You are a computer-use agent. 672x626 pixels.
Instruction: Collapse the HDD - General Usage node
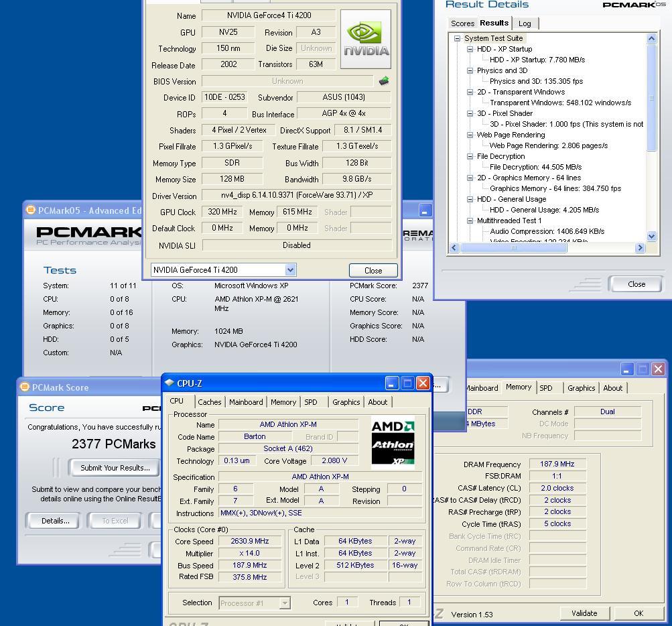(470, 199)
